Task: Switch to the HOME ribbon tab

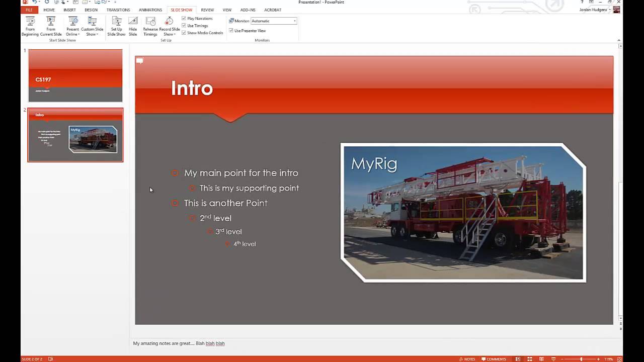Action: tap(49, 10)
